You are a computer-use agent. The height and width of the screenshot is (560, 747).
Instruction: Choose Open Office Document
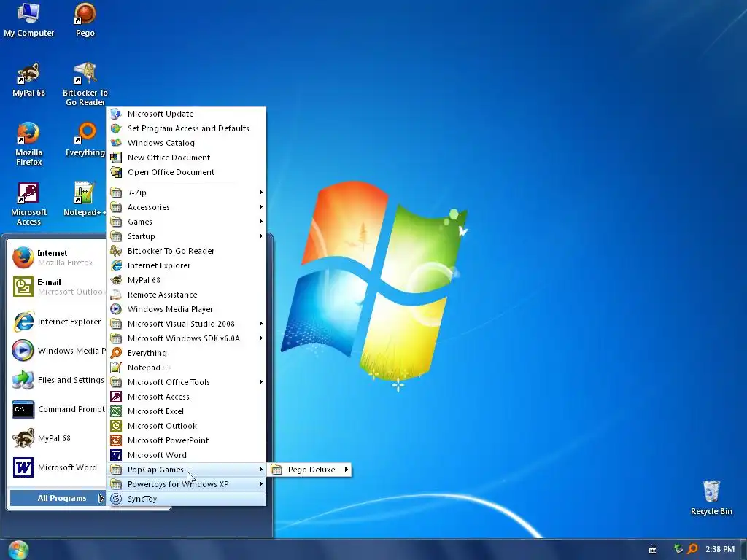pos(186,172)
